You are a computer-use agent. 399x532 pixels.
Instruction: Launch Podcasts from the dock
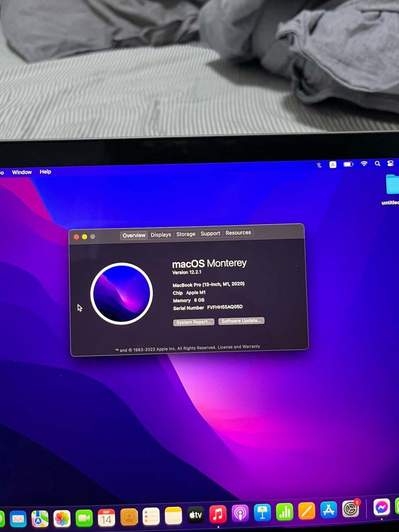tap(240, 514)
